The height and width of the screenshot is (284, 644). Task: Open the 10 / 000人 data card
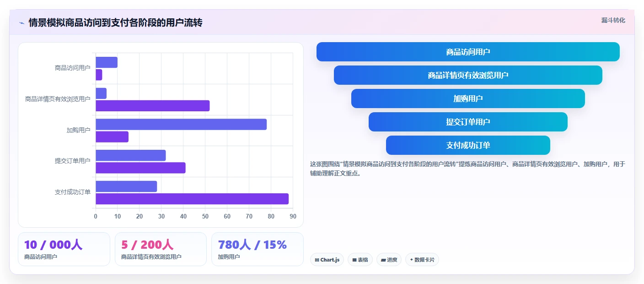coord(64,249)
